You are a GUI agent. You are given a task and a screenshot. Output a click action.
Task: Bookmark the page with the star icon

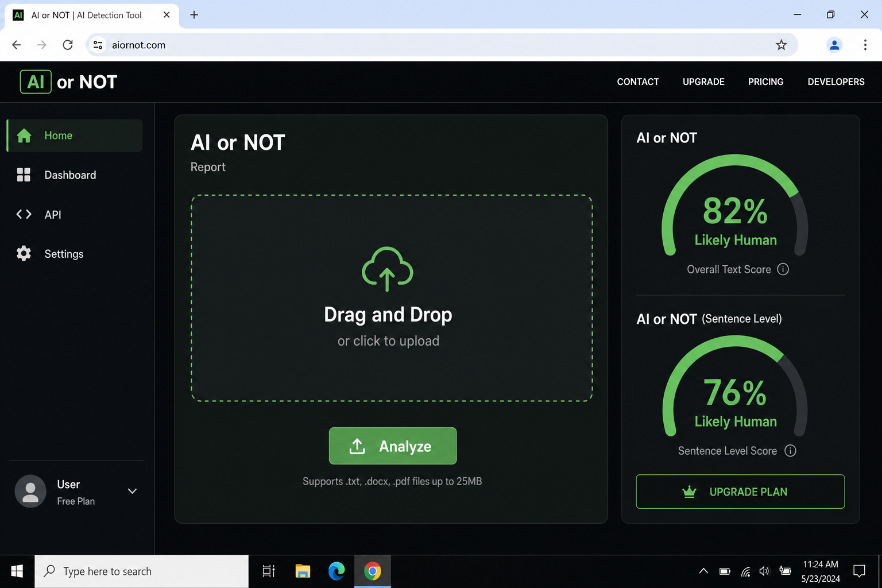[x=781, y=44]
